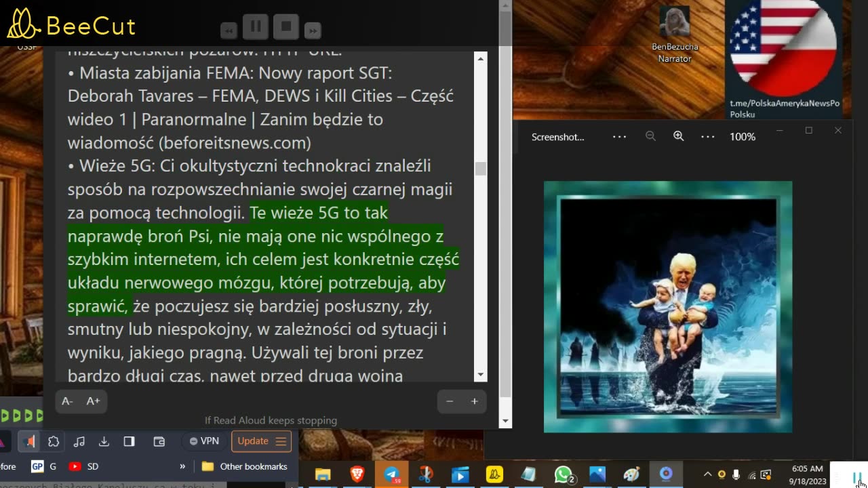The image size is (868, 488).
Task: Expand the hidden bookmarks chevron
Action: [182, 466]
